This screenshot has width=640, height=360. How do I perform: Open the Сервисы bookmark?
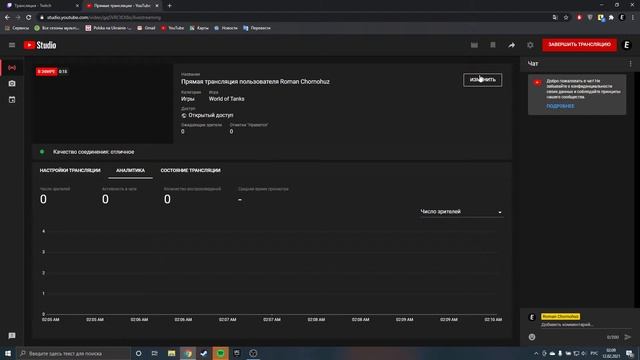[17, 28]
